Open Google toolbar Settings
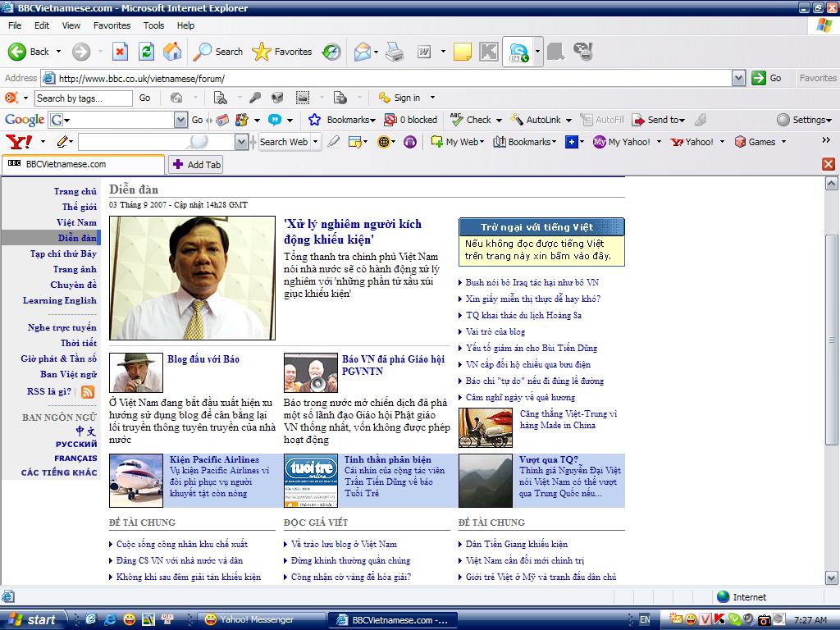The width and height of the screenshot is (840, 630). click(804, 120)
